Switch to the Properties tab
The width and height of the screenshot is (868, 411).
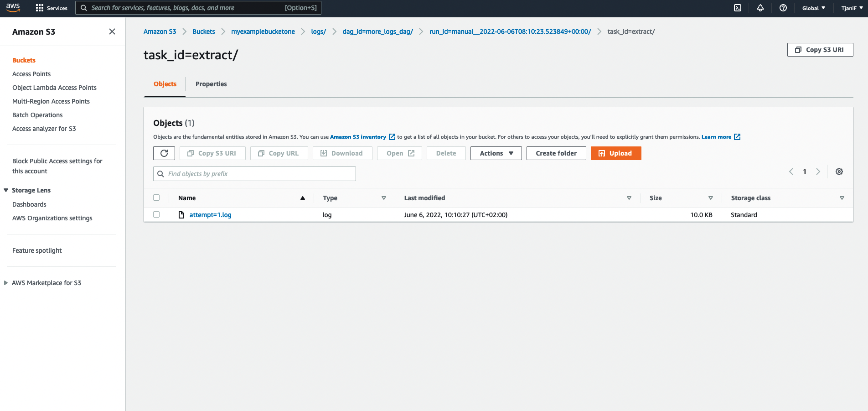click(x=211, y=84)
